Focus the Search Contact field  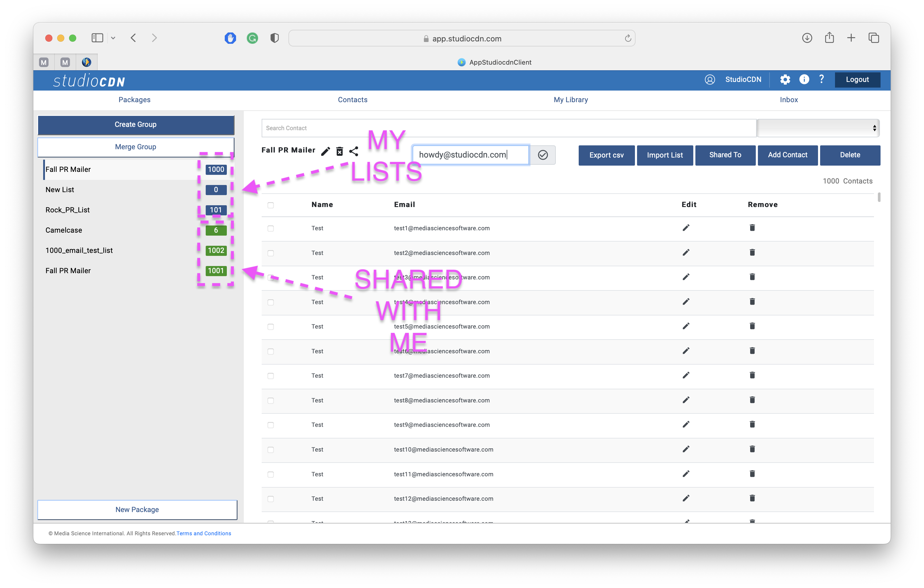pyautogui.click(x=509, y=128)
